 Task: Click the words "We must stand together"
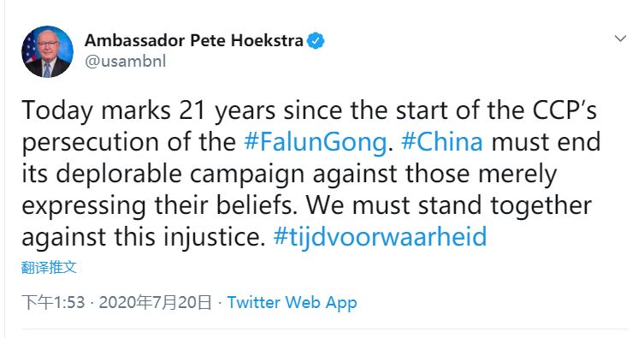[449, 205]
